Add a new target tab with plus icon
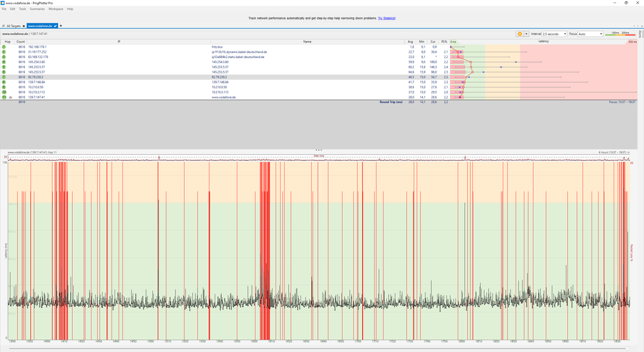This screenshot has width=644, height=352. [x=61, y=26]
